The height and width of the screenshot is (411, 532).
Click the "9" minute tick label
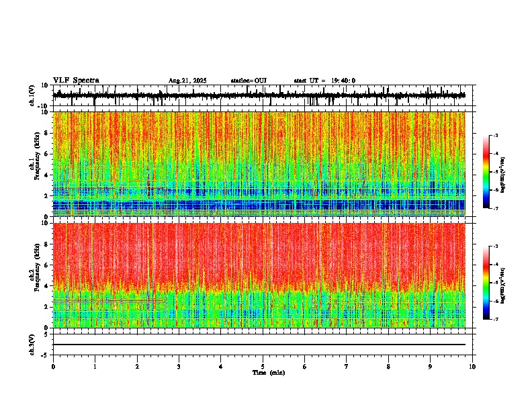pos(430,367)
